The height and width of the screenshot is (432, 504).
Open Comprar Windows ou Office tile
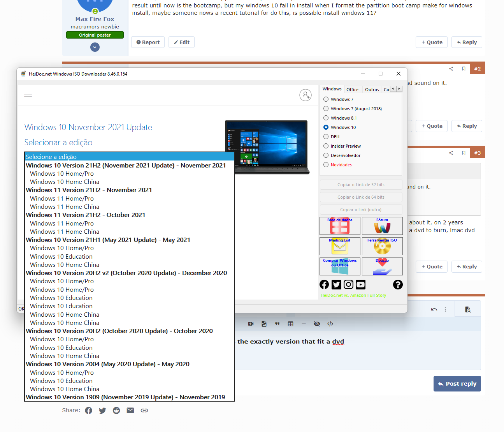tap(340, 266)
